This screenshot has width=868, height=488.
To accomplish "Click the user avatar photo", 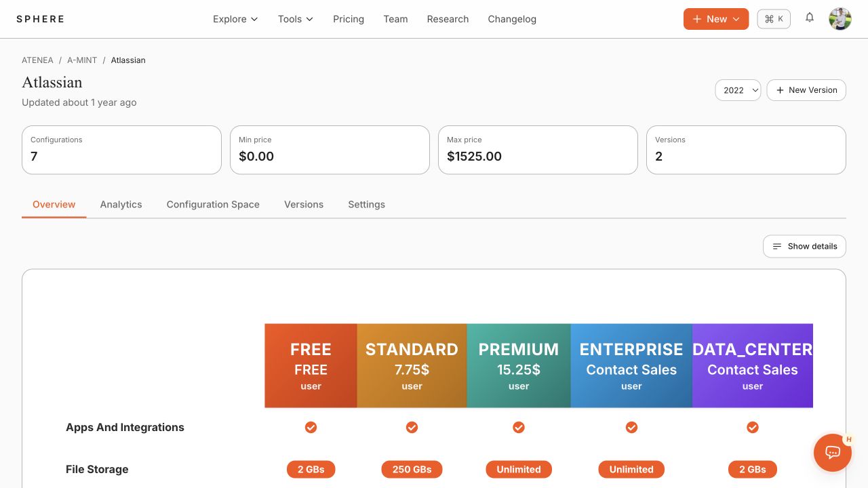I will coord(840,19).
